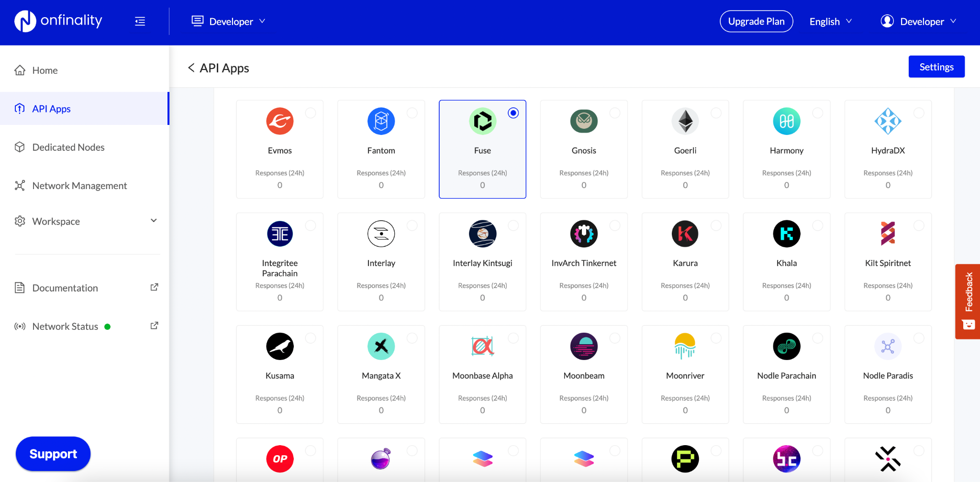Viewport: 980px width, 482px height.
Task: Select the HydraDX radio button
Action: coord(919,113)
